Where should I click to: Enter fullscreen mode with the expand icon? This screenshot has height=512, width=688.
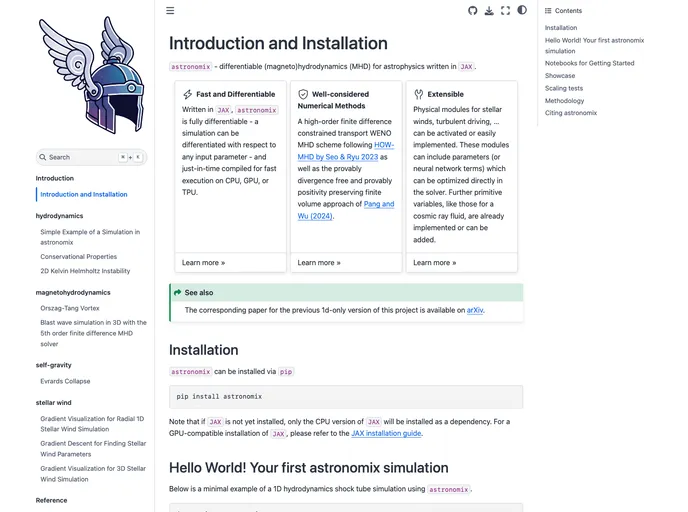click(x=505, y=11)
